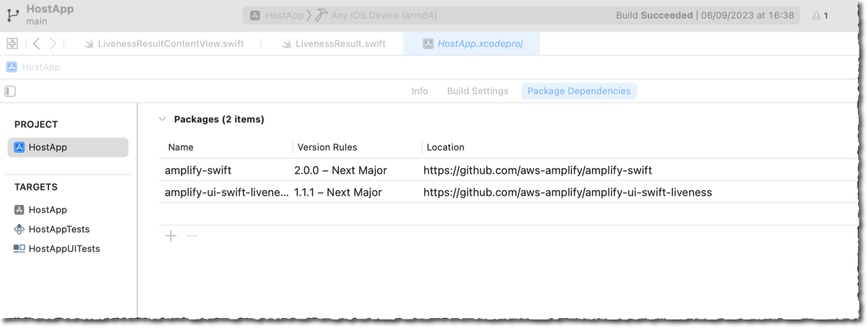
Task: Add a package with the plus button
Action: [x=171, y=236]
